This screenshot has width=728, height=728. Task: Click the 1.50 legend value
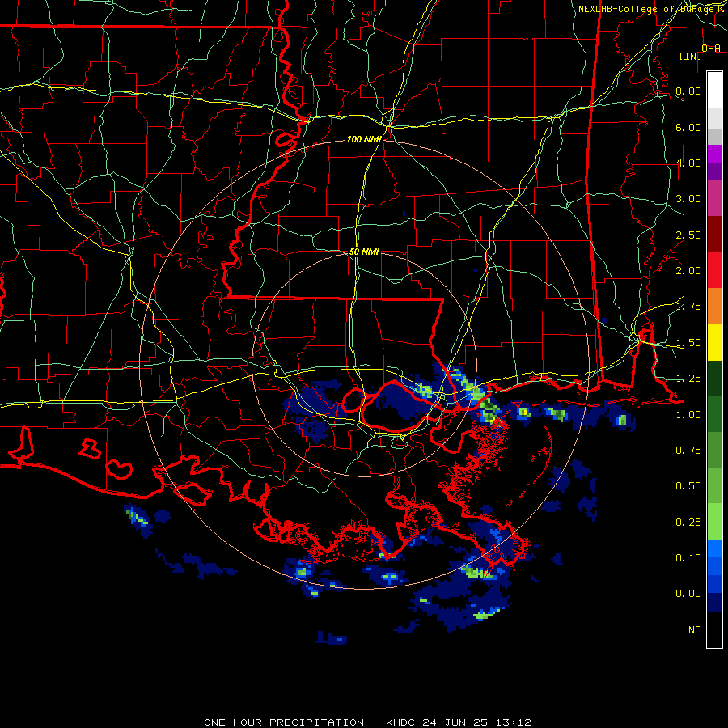point(688,343)
